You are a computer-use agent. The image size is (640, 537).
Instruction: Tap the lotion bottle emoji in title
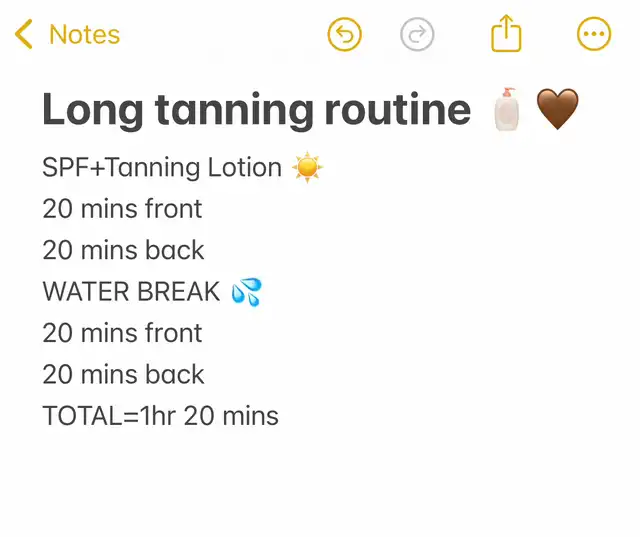pos(508,109)
